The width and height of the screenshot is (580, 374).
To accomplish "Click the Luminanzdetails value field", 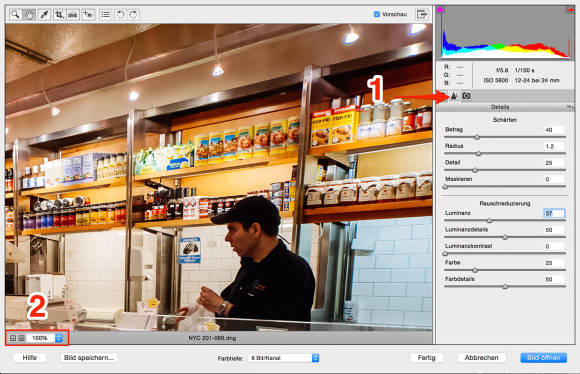I will (x=554, y=230).
